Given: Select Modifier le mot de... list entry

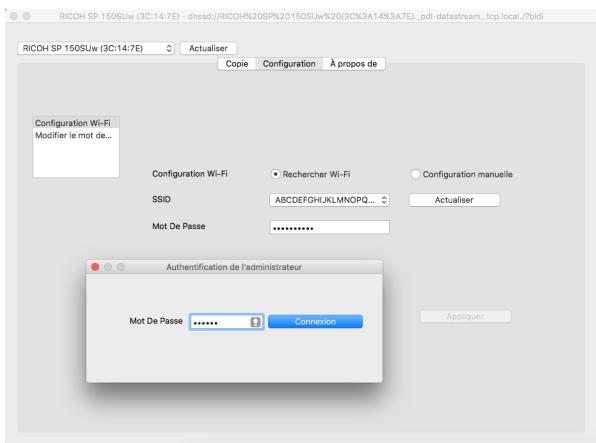Looking at the screenshot, I should point(76,135).
